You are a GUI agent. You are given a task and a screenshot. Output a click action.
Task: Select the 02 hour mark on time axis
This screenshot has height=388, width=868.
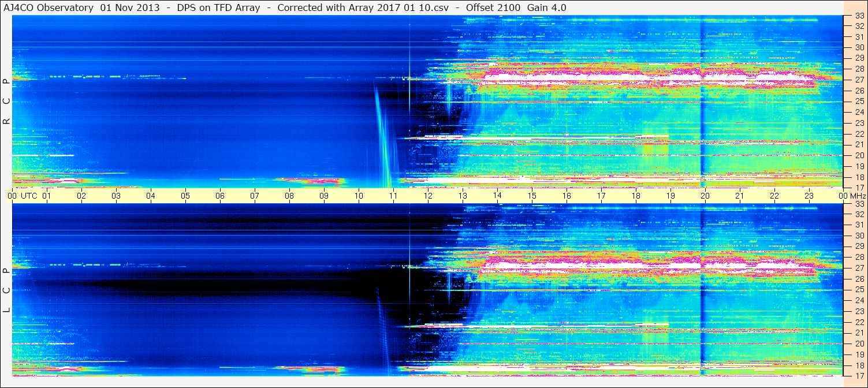point(81,196)
